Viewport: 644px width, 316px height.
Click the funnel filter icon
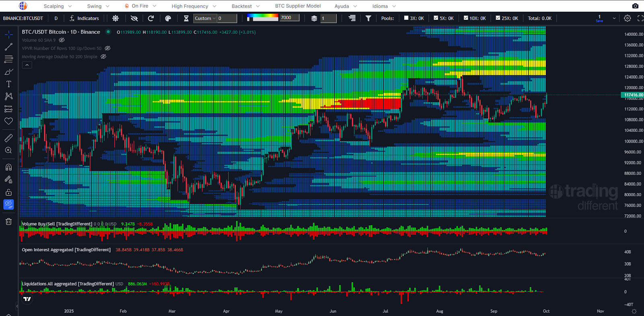pos(368,18)
